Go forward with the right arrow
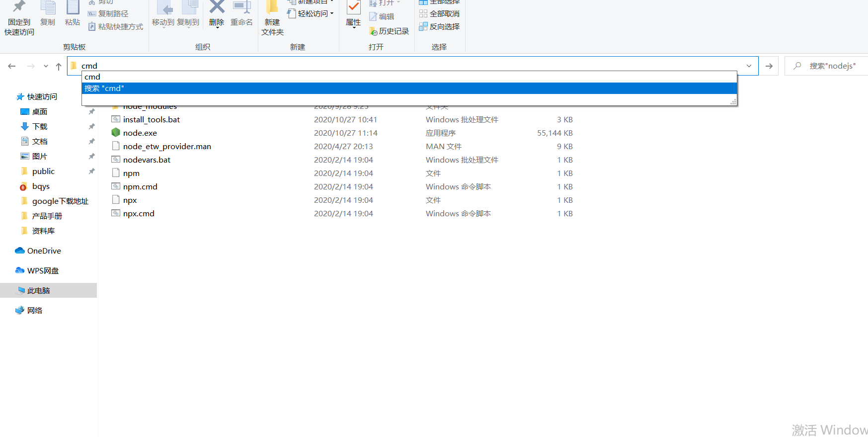The width and height of the screenshot is (868, 437). [31, 66]
